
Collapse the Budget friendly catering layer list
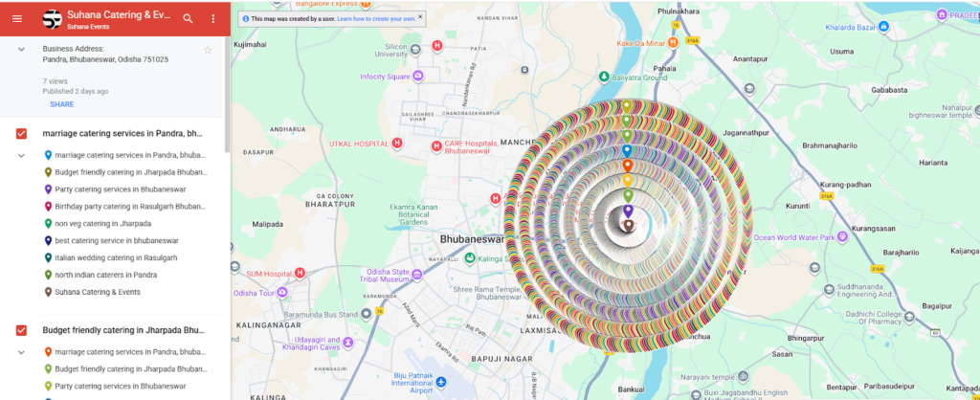[21, 352]
